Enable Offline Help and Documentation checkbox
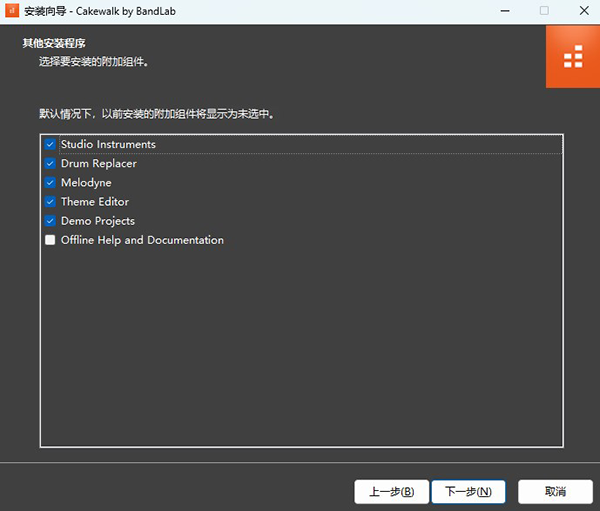Screen dimensions: 600x511 point(50,240)
